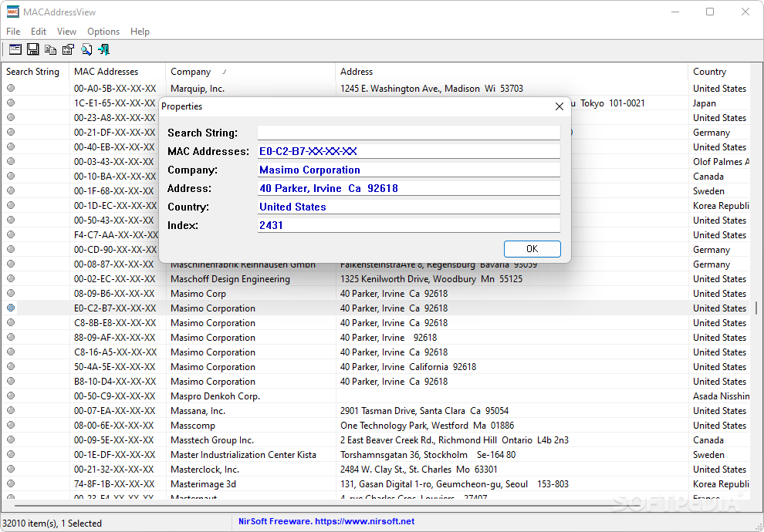Click the row icon for 00-50-C9-XX-XX-XX

[11, 396]
